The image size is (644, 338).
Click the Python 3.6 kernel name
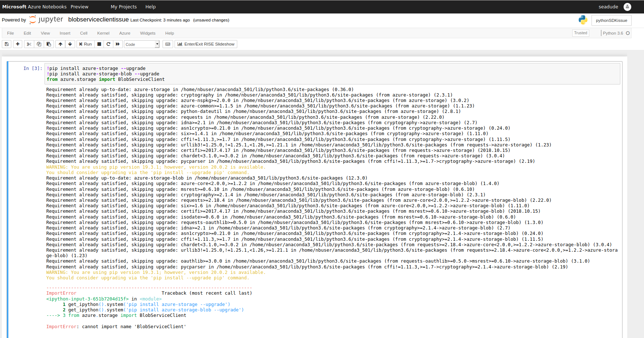coord(613,33)
